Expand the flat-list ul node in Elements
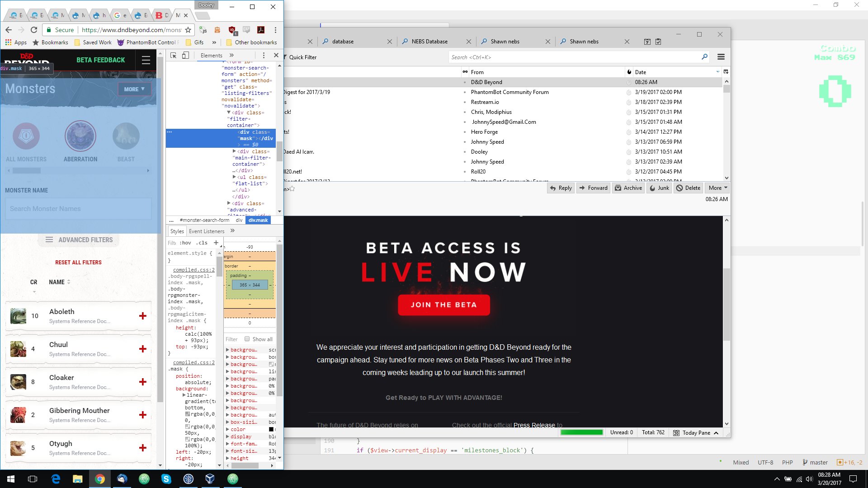Viewport: 868px width, 488px height. point(234,177)
